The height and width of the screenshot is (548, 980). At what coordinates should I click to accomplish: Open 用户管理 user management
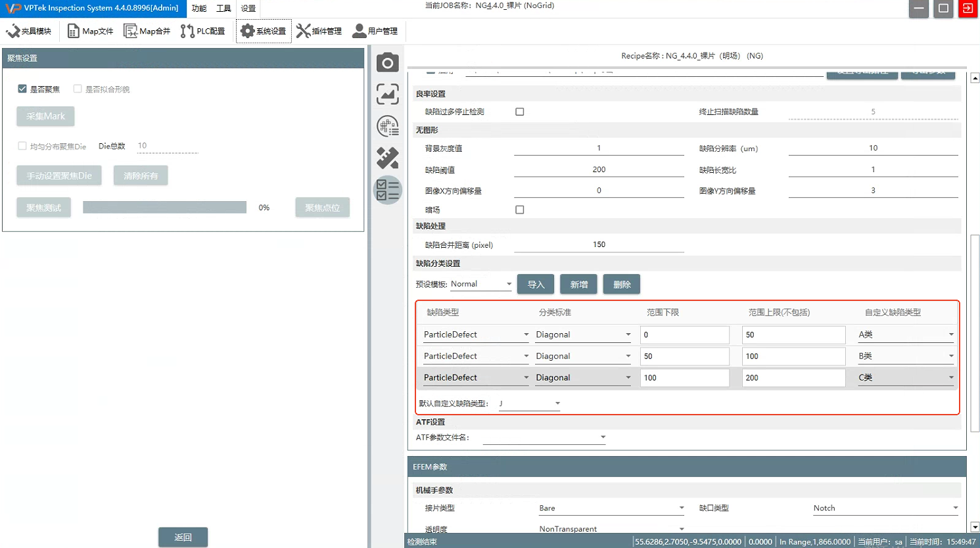375,31
